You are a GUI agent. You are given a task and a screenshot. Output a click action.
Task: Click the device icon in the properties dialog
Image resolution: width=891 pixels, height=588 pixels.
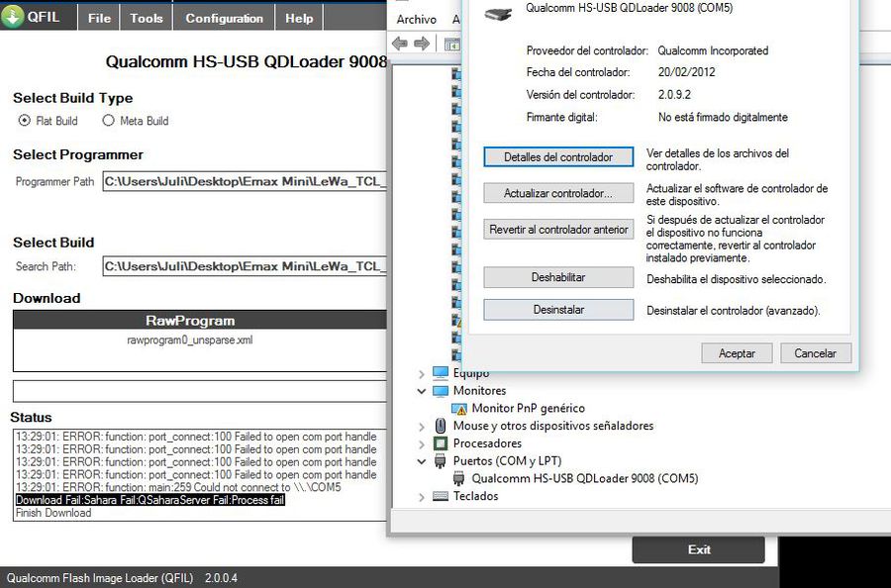(498, 14)
